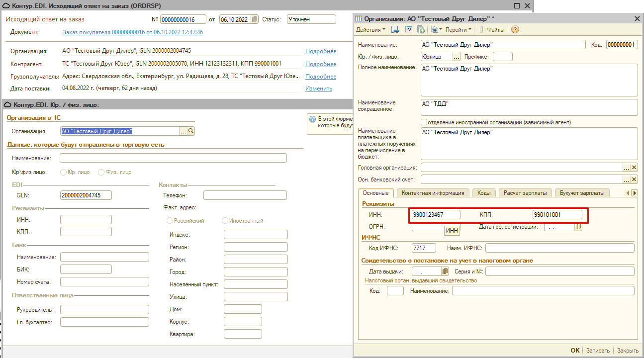Screen dimensions: 644x358
Task: Click magnifier icon next to Организация field
Action: point(191,131)
